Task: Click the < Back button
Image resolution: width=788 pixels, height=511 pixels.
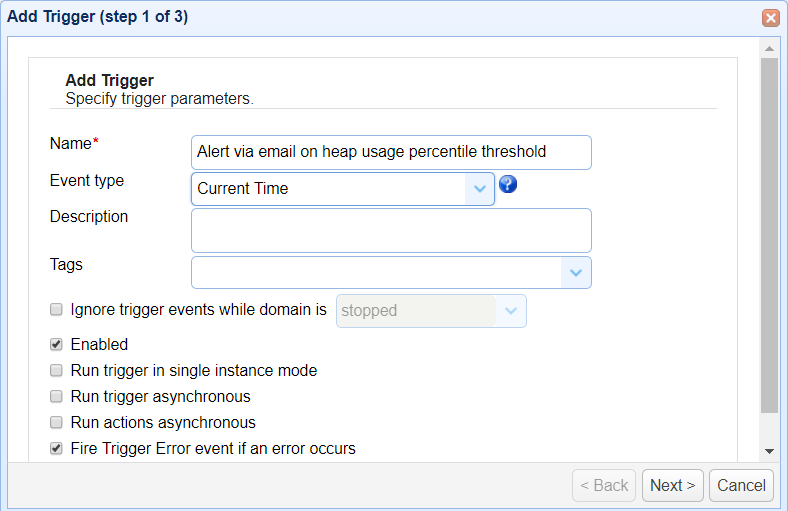Action: [x=604, y=485]
